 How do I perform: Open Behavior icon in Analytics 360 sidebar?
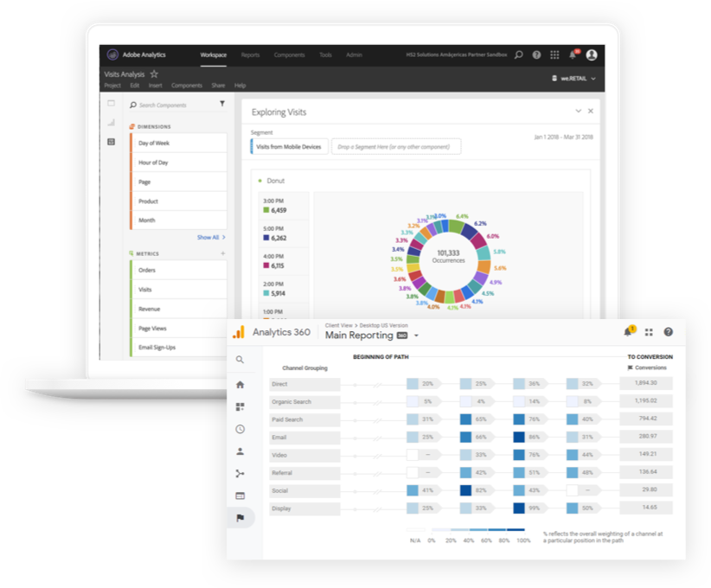(x=240, y=495)
